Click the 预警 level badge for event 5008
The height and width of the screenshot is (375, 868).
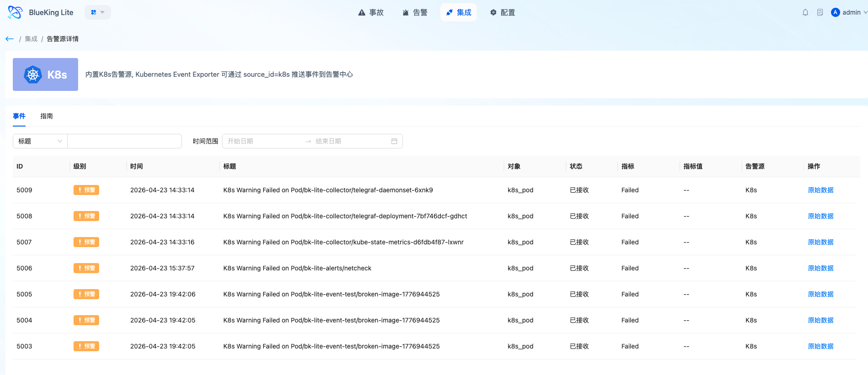click(86, 216)
